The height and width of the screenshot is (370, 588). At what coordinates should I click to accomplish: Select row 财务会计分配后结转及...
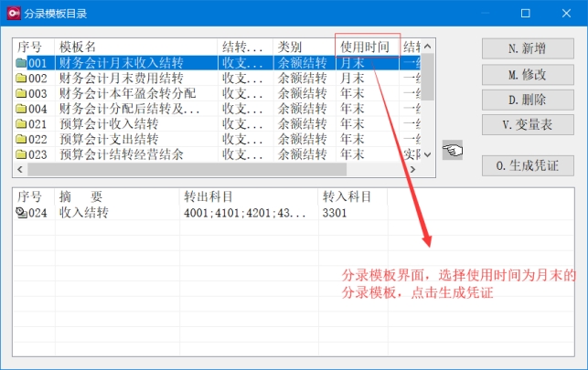[x=217, y=109]
